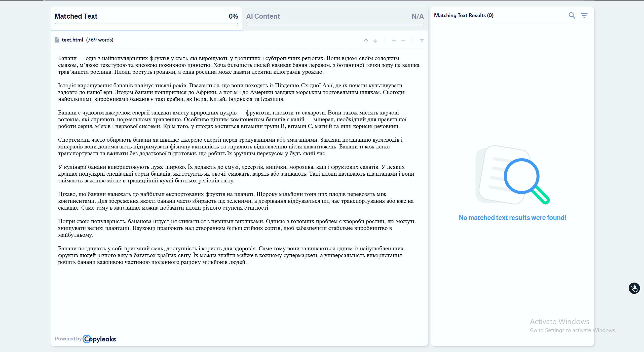Click paragraph starting 'Банани поєднують у собі'
The width and height of the screenshot is (644, 352).
(x=231, y=255)
